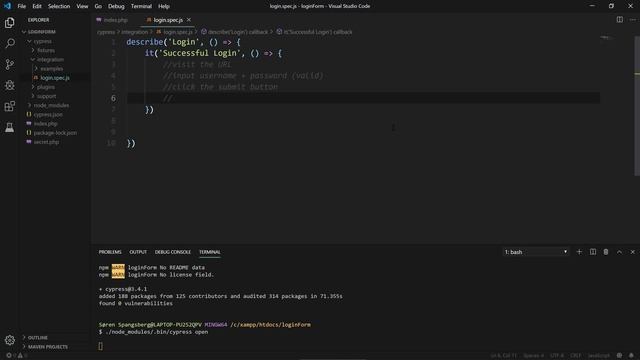640x360 pixels.
Task: Open the View menu
Action: 82,6
